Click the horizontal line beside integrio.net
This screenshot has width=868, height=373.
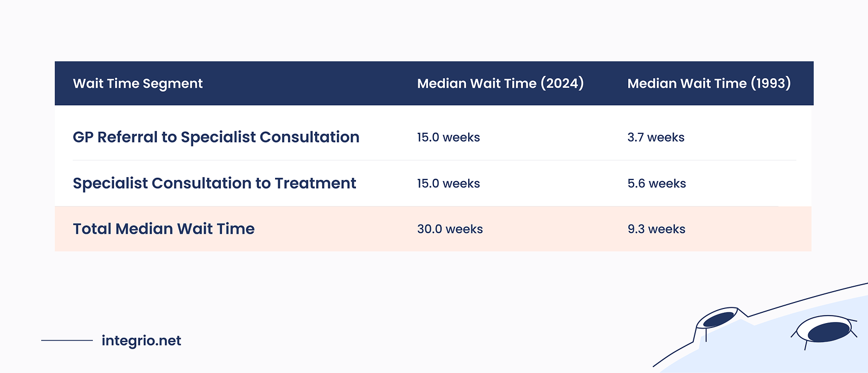coord(67,340)
